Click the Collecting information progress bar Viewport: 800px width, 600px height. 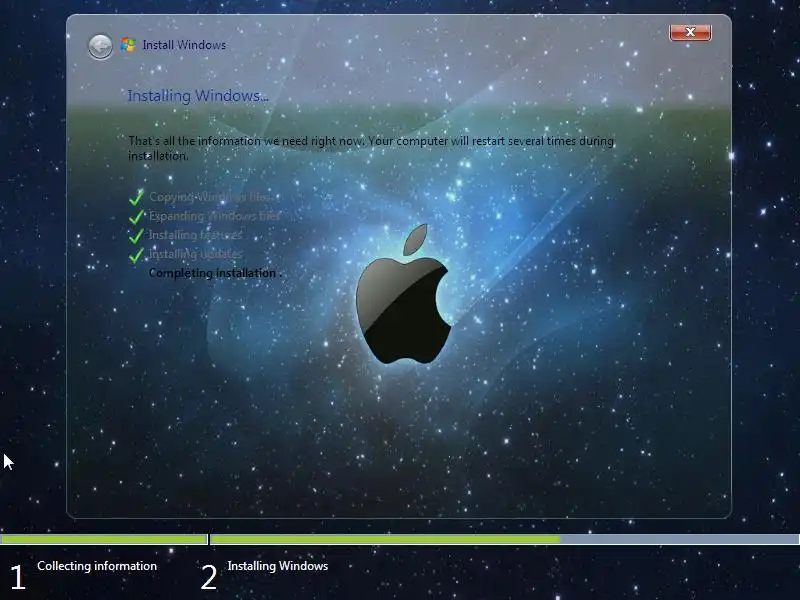(104, 539)
